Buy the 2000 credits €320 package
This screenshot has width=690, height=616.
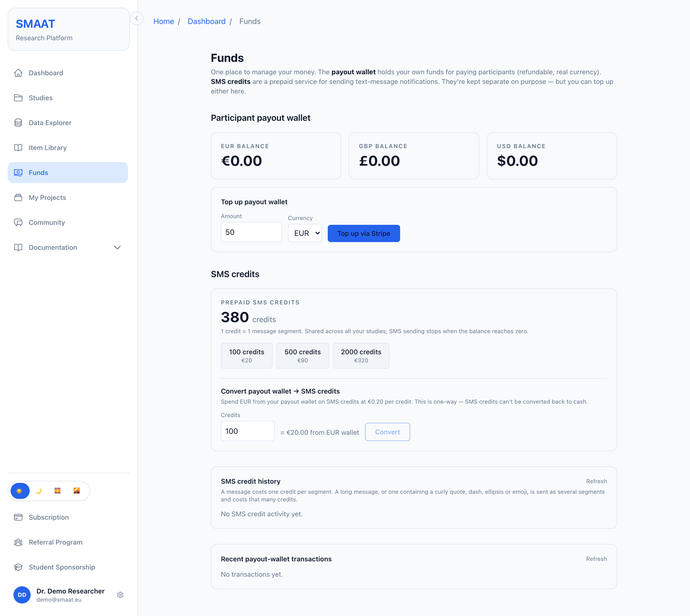tap(361, 356)
